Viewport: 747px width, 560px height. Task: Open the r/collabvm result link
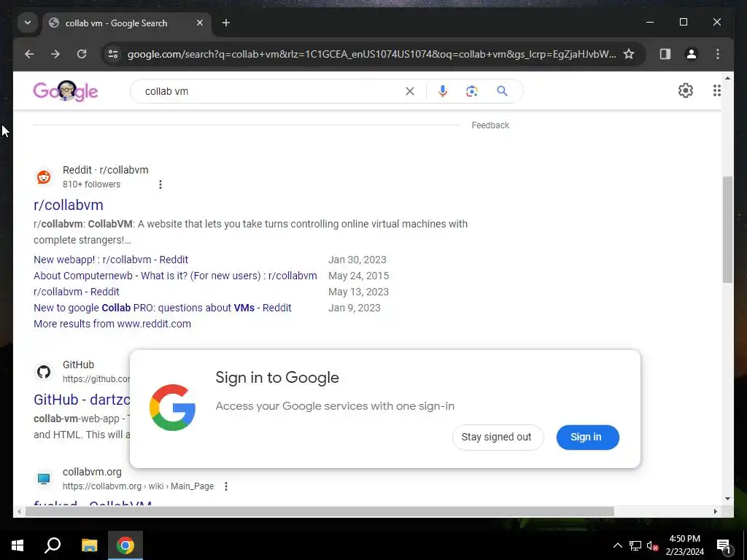68,205
